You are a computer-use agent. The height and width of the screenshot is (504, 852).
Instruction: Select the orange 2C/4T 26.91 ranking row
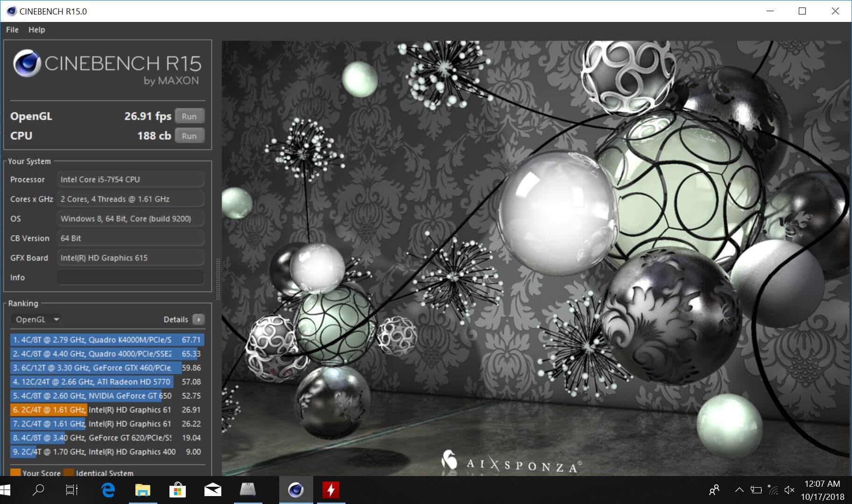(x=107, y=410)
